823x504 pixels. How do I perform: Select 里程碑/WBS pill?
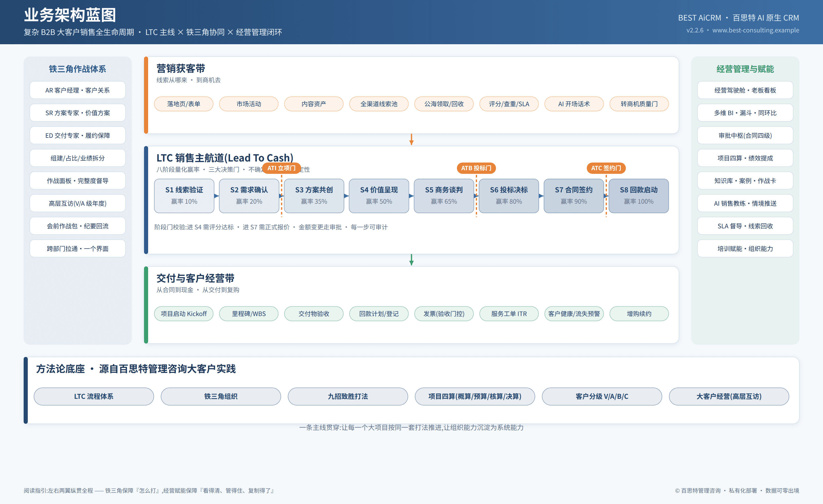click(249, 314)
